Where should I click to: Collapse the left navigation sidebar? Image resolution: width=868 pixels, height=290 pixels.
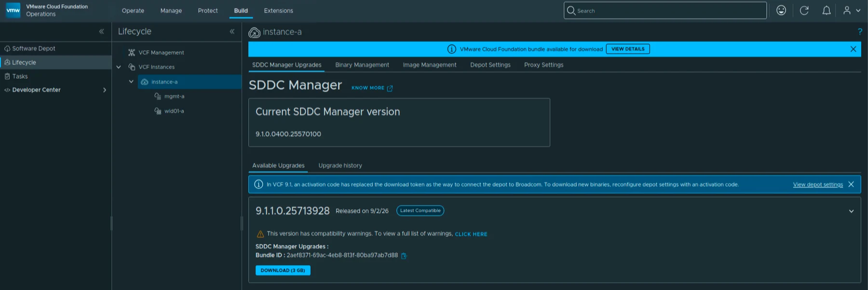[101, 31]
